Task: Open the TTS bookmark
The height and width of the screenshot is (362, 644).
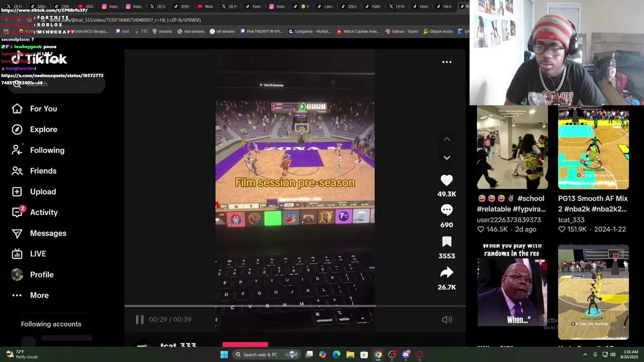Action: (x=140, y=31)
